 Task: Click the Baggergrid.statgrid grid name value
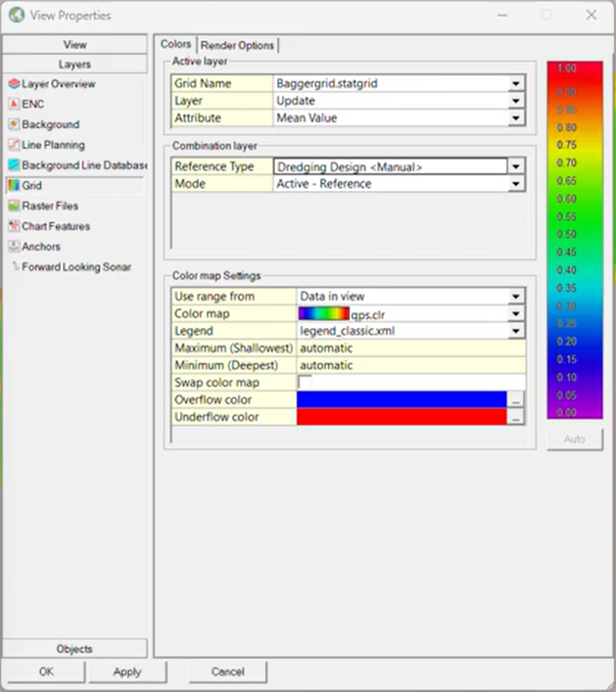coord(327,83)
